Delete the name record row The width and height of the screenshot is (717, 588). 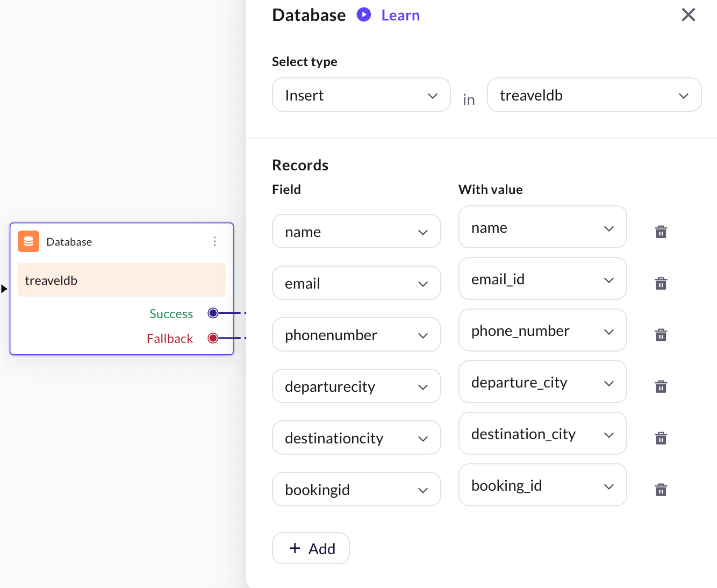661,232
